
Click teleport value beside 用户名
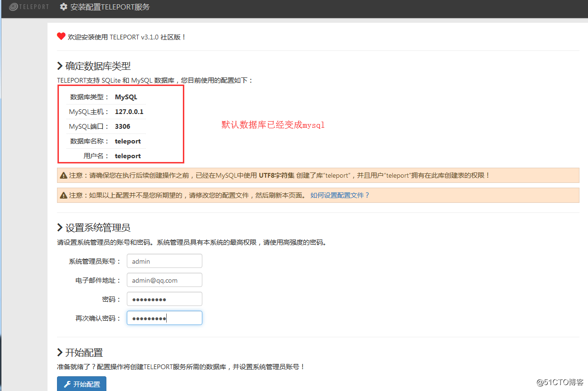click(128, 156)
